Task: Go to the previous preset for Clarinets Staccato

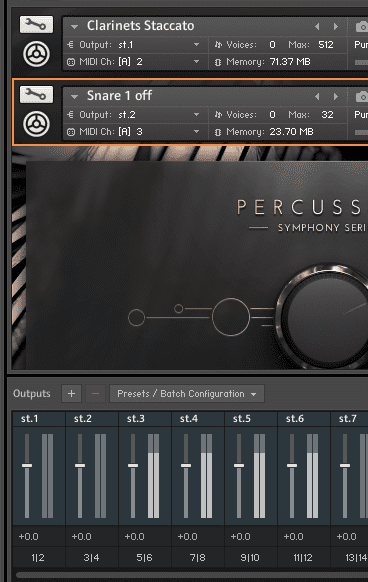Action: [317, 26]
